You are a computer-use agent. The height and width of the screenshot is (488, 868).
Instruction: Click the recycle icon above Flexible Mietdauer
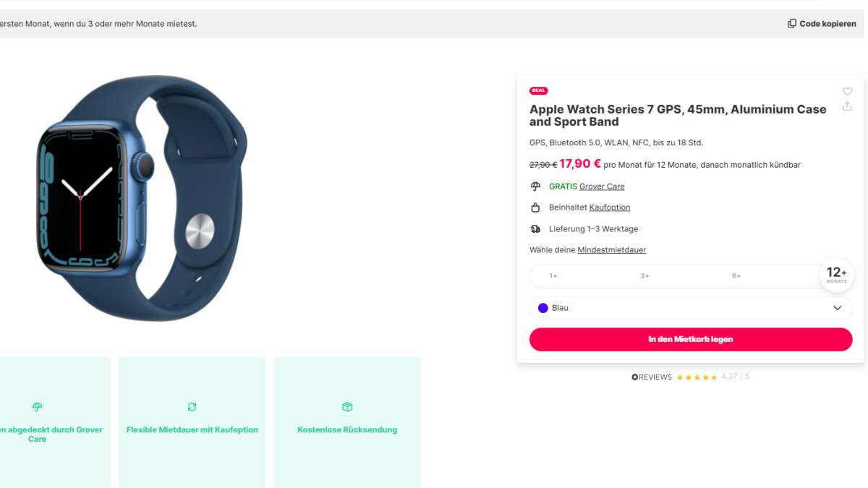[x=191, y=407]
